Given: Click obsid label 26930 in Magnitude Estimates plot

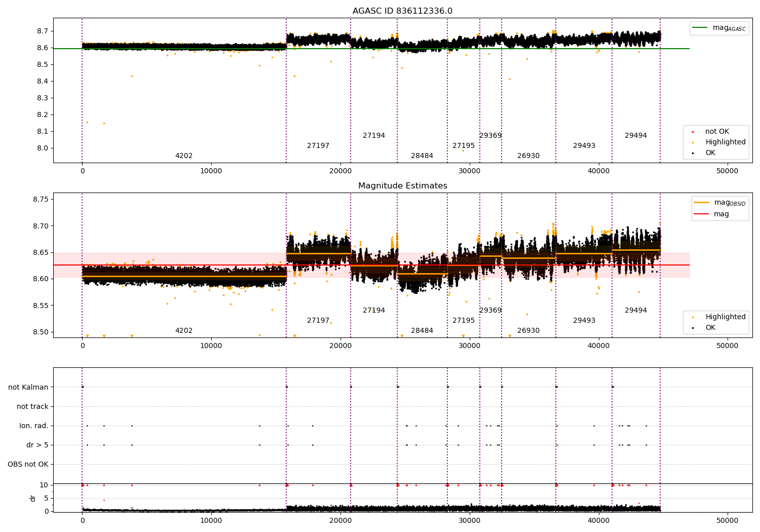Looking at the screenshot, I should [x=528, y=331].
